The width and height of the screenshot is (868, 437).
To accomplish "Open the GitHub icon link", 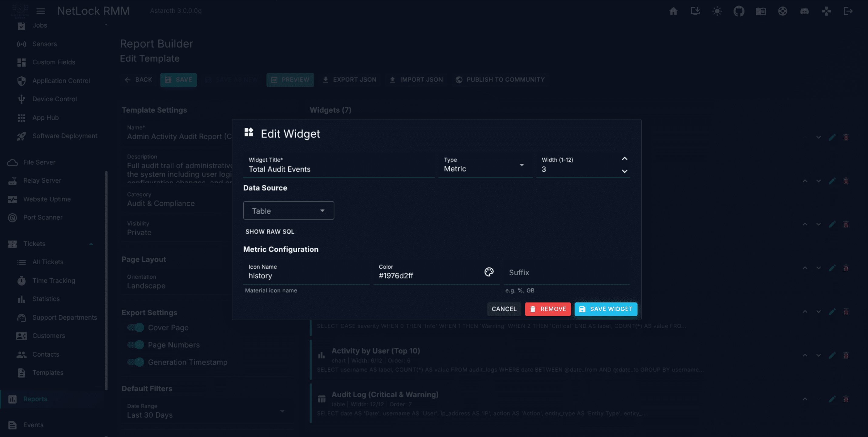I will click(739, 11).
